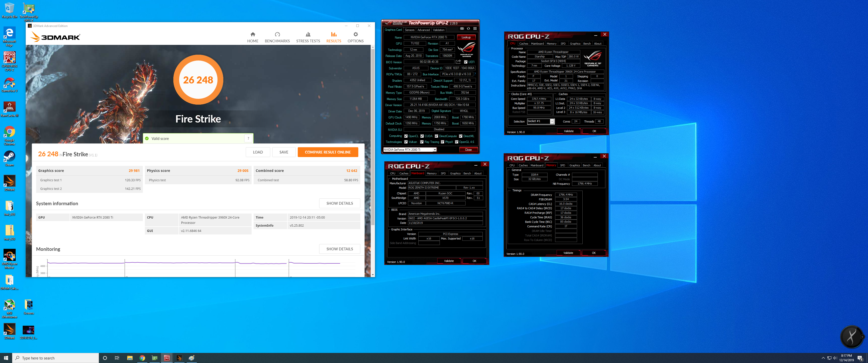Open Microsoft Edge desktop shortcut
The width and height of the screenshot is (868, 363).
[x=9, y=37]
